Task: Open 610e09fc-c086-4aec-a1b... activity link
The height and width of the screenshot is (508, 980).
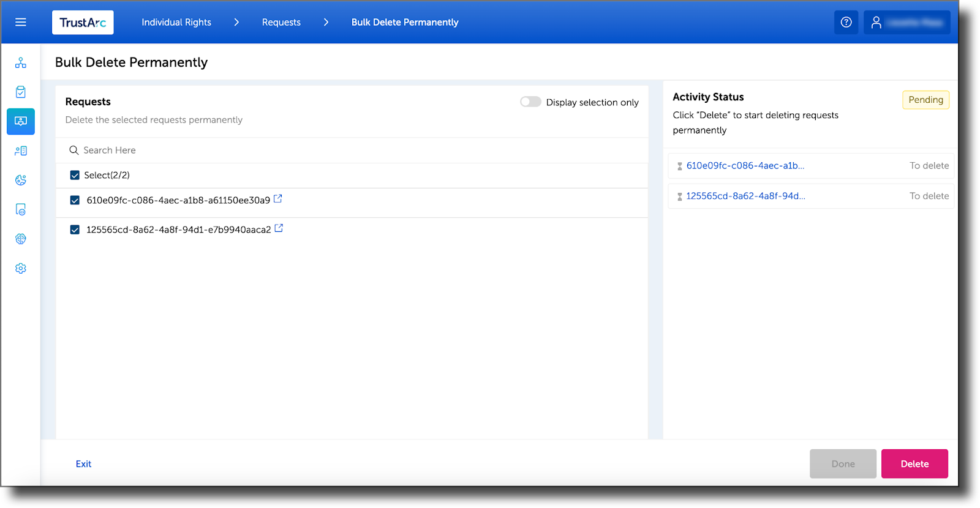Action: 745,165
